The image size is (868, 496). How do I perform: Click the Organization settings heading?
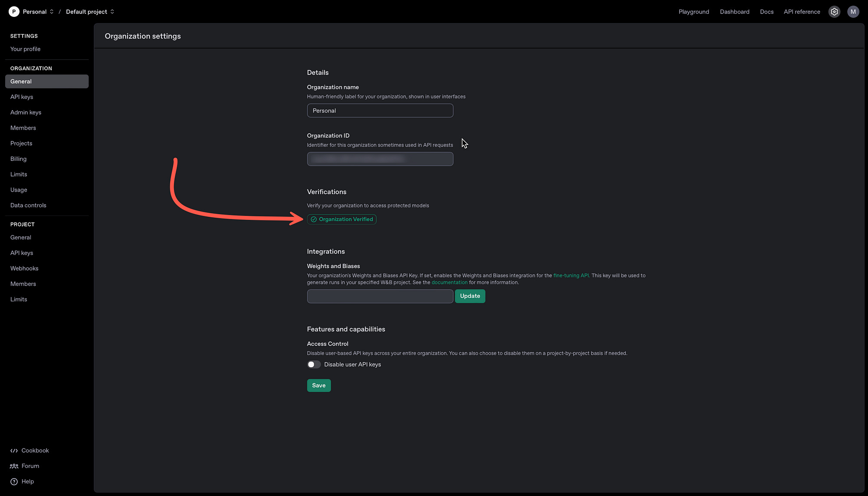pyautogui.click(x=143, y=36)
